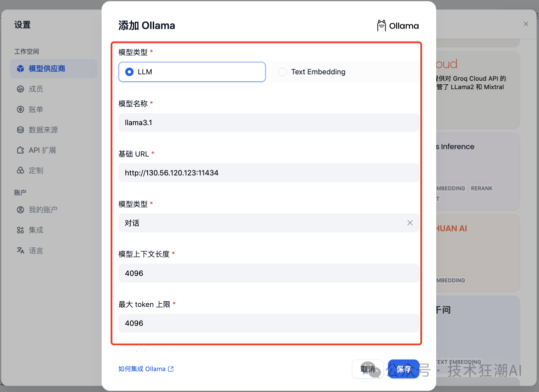Click the 语言 translate icon
The image size is (539, 392).
point(20,250)
